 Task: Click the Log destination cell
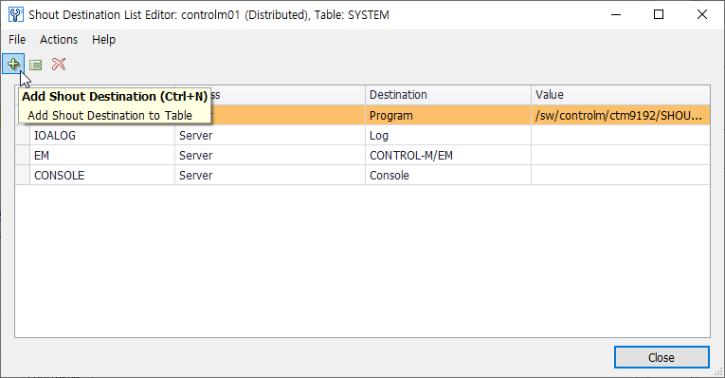point(448,135)
